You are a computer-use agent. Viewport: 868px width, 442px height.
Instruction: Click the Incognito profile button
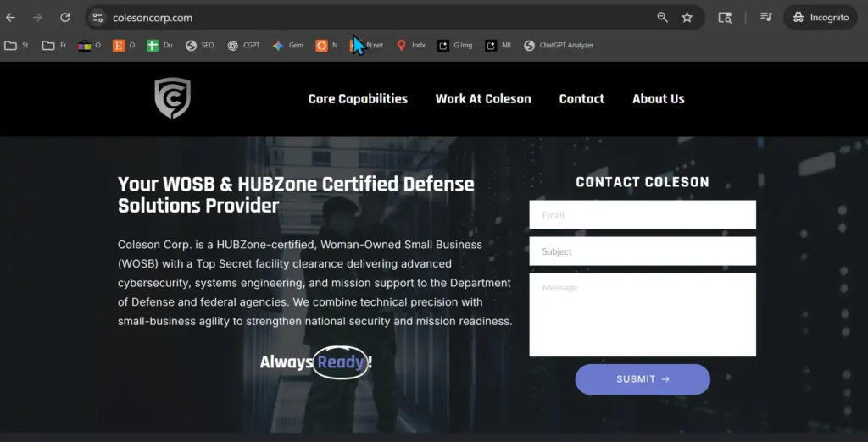(821, 18)
